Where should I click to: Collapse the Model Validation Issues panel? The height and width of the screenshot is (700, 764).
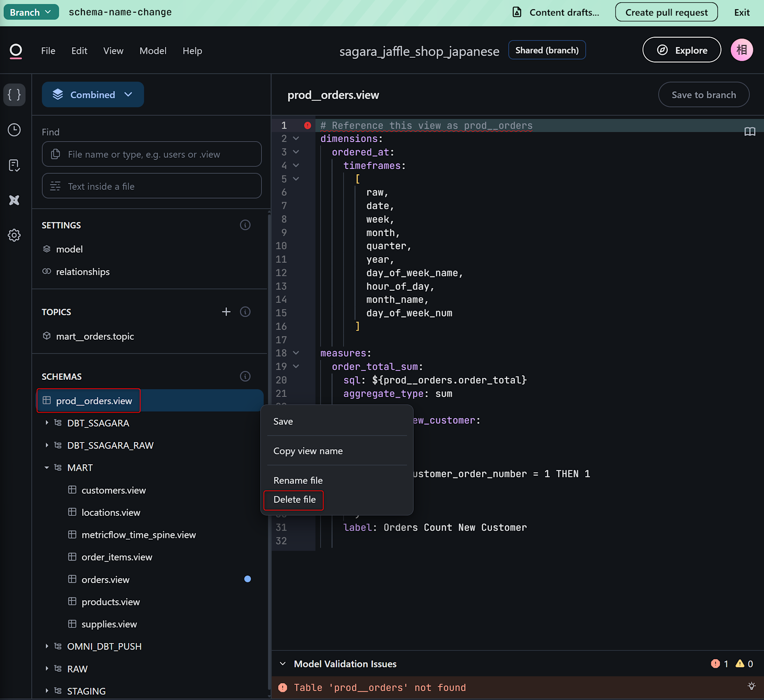283,664
